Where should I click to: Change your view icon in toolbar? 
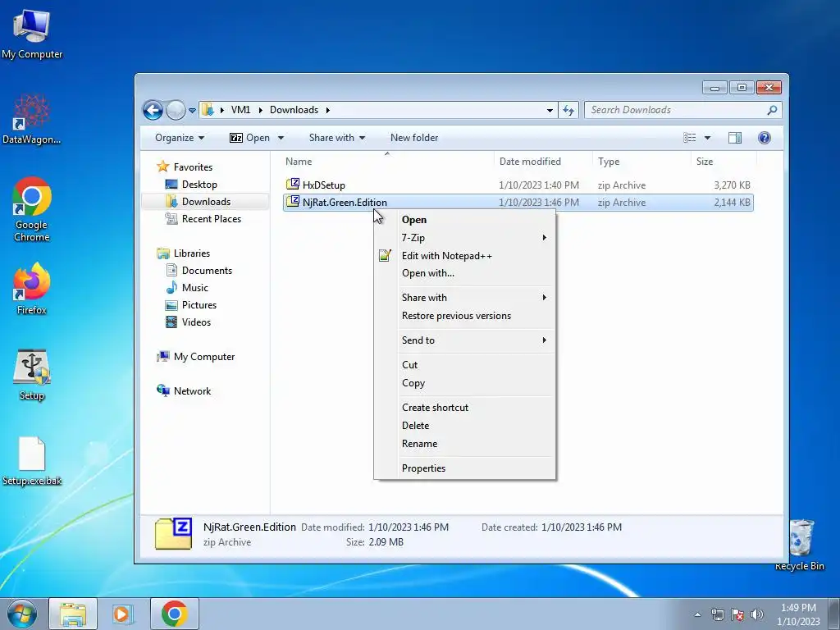[690, 138]
